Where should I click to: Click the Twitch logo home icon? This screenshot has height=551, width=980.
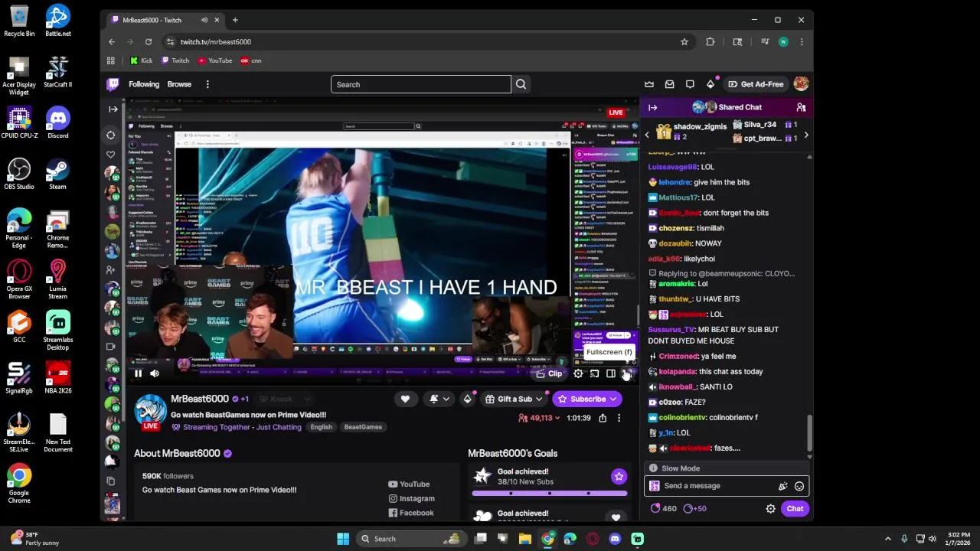(113, 84)
